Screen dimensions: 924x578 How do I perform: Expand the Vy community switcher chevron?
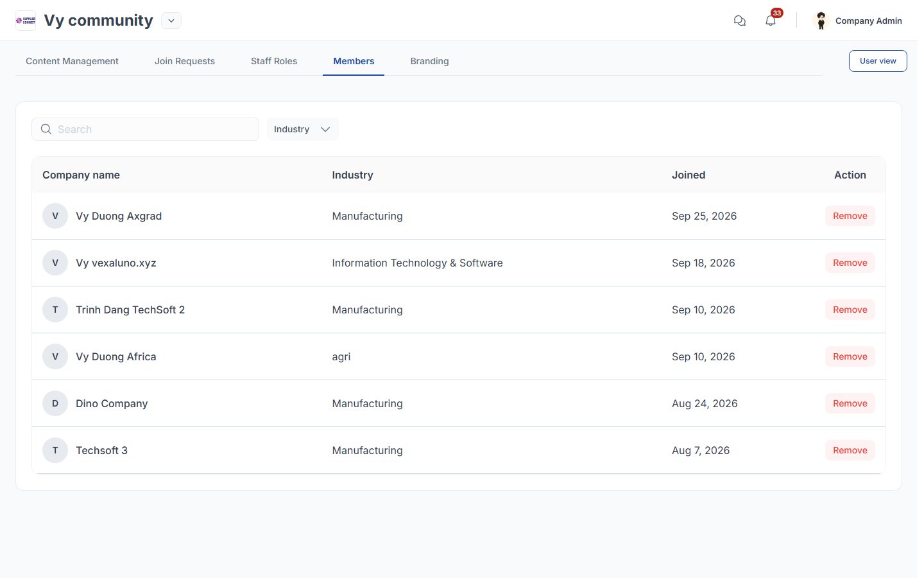click(x=171, y=21)
